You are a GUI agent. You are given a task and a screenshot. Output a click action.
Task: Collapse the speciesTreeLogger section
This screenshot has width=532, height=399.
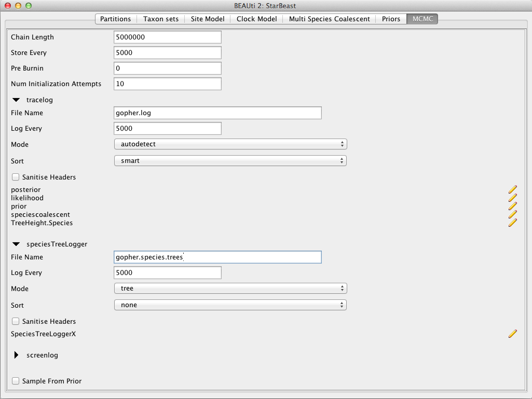17,244
